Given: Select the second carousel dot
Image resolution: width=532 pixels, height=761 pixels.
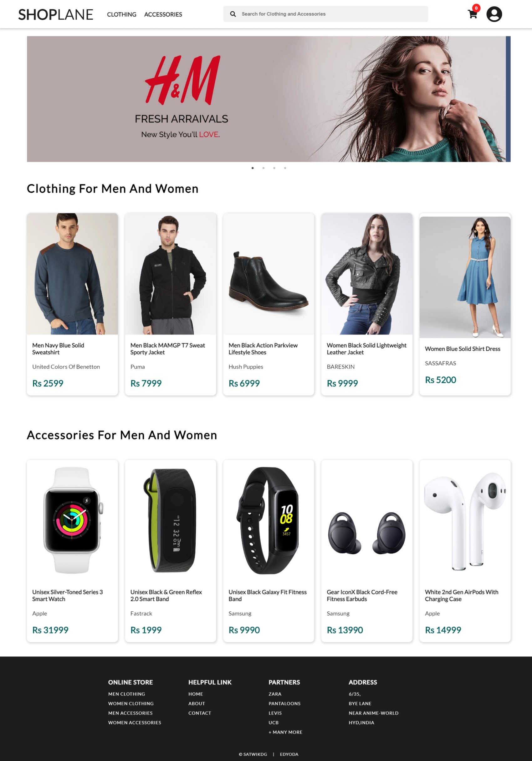Looking at the screenshot, I should pos(263,168).
